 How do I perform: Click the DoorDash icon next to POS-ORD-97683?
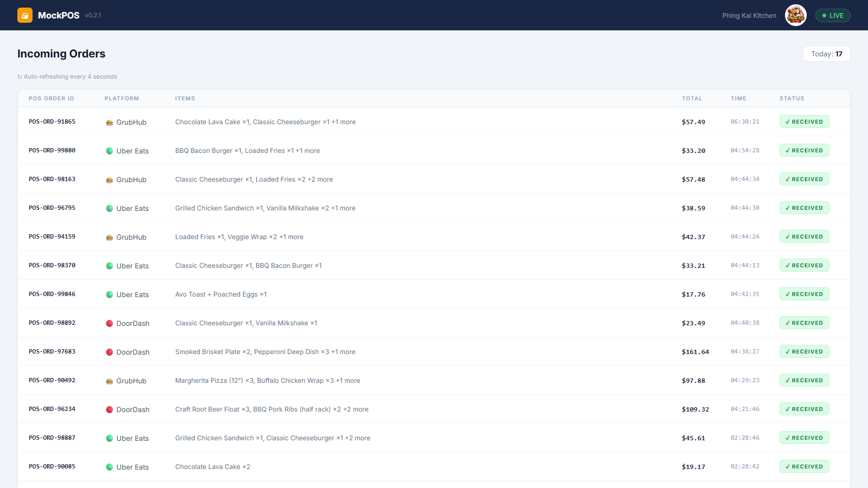[x=110, y=352]
